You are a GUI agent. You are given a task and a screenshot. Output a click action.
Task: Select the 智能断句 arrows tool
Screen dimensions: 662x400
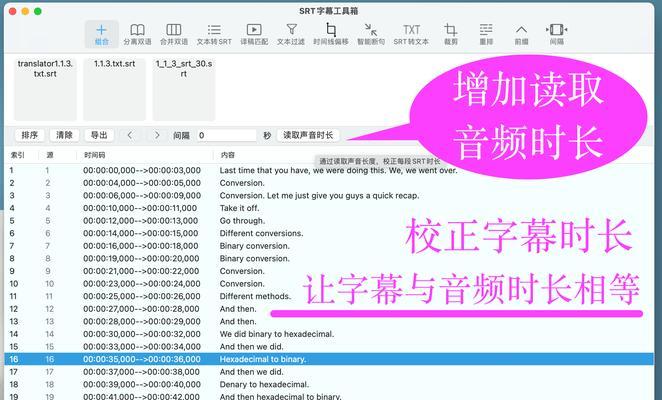tap(371, 34)
